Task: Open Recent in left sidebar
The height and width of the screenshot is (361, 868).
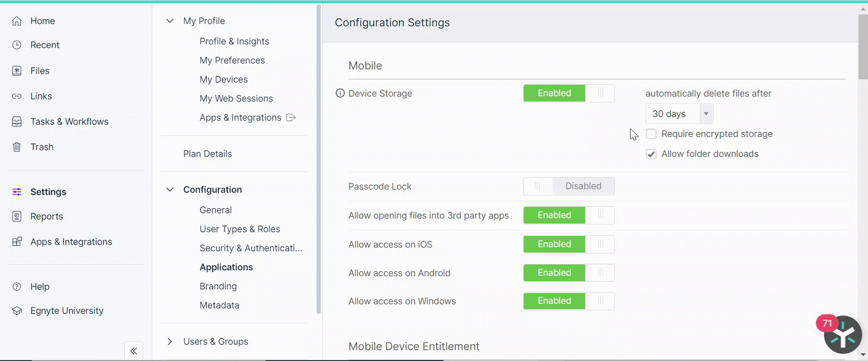Action: pos(45,45)
